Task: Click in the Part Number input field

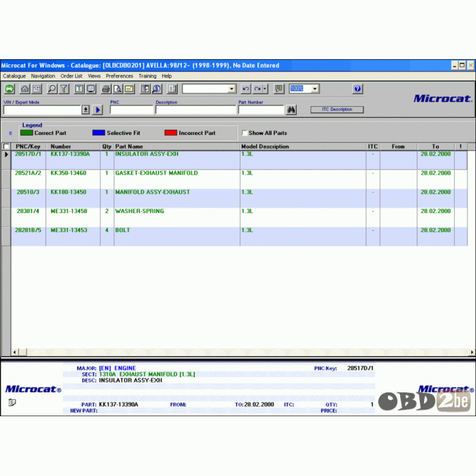Action: (x=261, y=110)
